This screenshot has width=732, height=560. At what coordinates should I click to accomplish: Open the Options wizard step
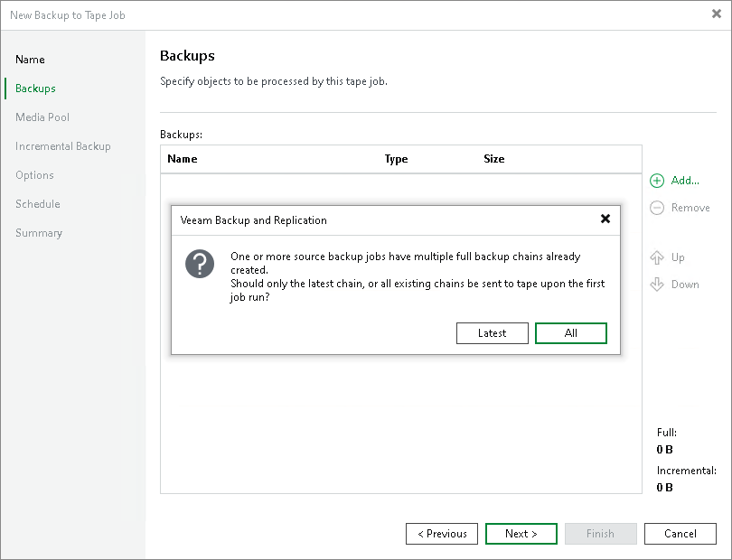click(34, 175)
